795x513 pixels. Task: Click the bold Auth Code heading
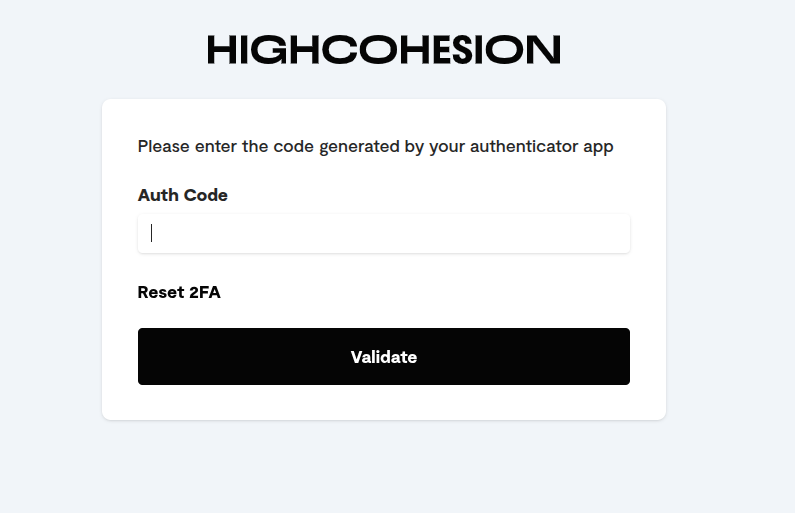click(x=183, y=195)
